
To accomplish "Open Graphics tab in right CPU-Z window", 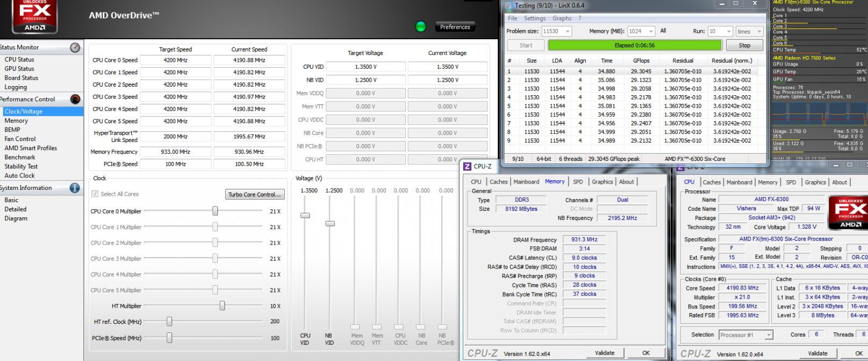I will pos(815,182).
